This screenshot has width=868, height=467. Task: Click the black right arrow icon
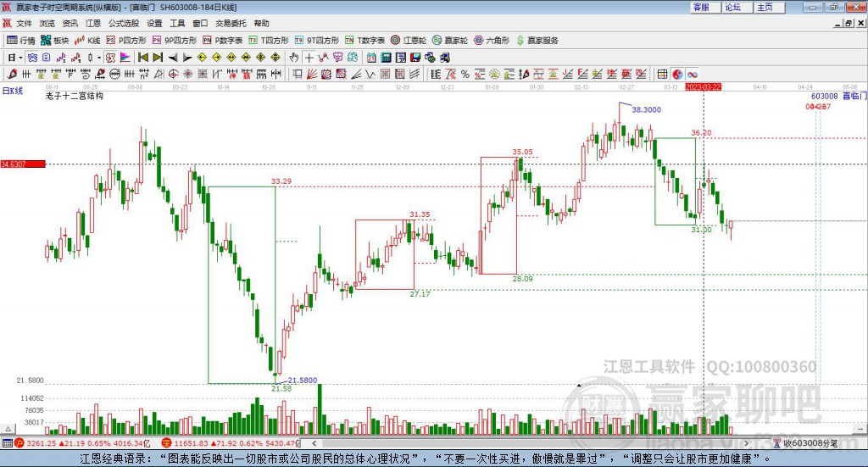pyautogui.click(x=187, y=58)
